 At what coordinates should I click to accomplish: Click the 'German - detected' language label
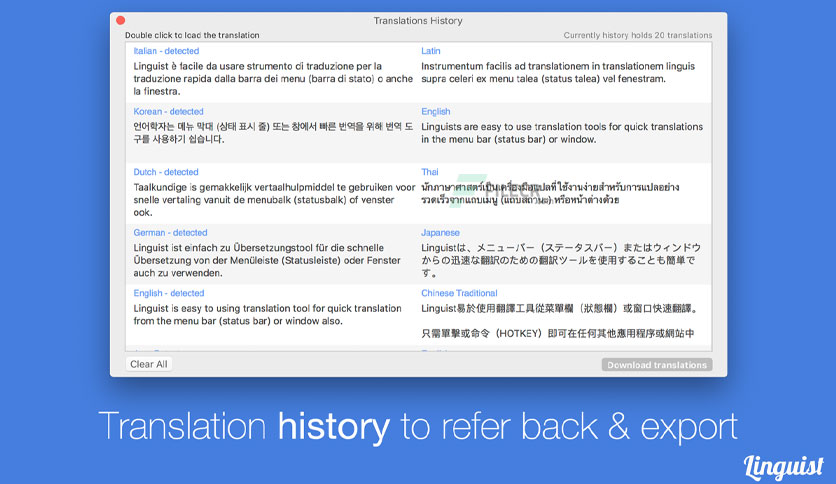(170, 232)
